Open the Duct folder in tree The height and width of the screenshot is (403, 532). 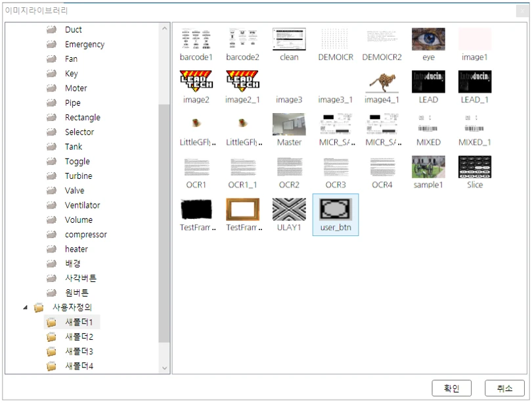tap(74, 30)
